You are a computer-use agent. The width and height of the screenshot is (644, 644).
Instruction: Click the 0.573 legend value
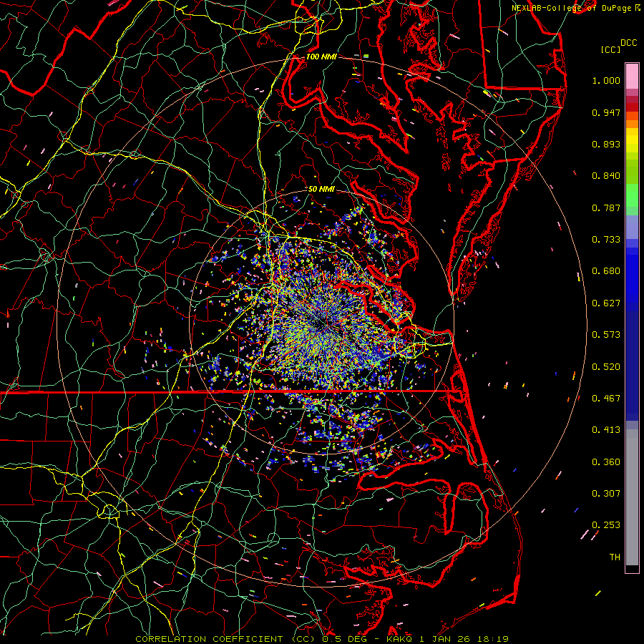pos(606,335)
